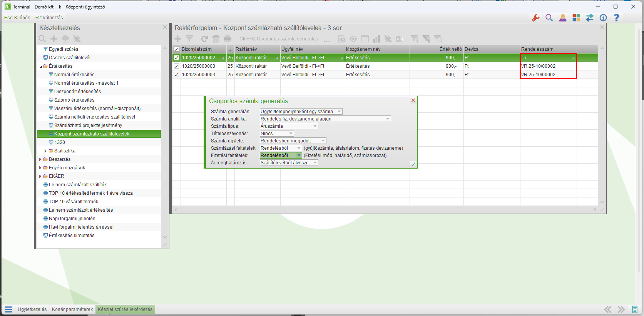Image resolution: width=644 pixels, height=316 pixels.
Task: Open the Tételösszevonás dropdown
Action: click(277, 134)
